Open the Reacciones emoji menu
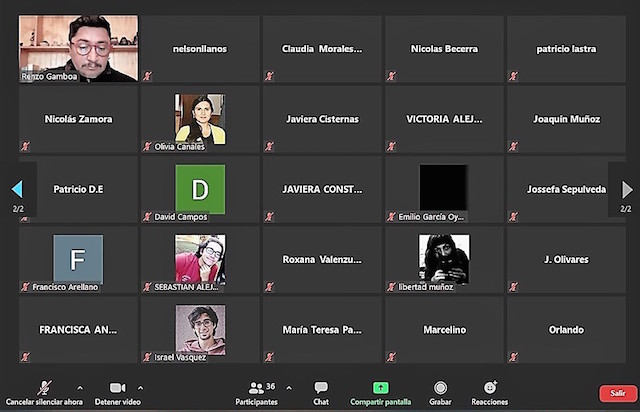This screenshot has height=412, width=640. pyautogui.click(x=490, y=387)
